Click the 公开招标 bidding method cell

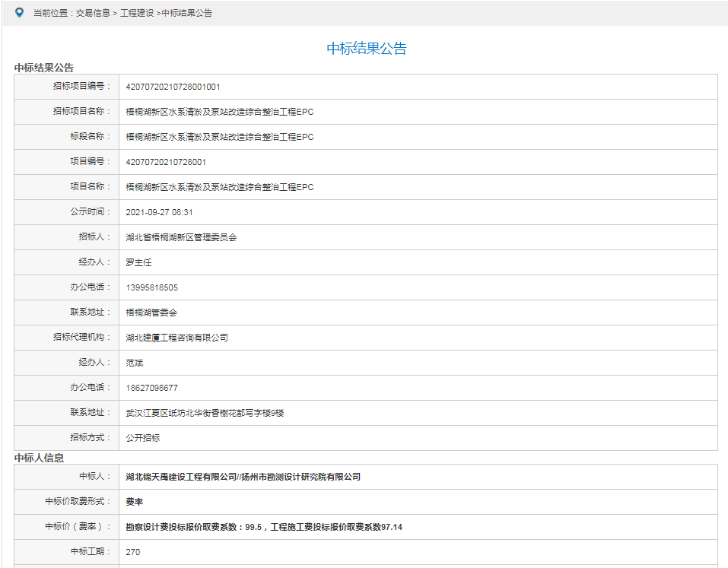pyautogui.click(x=141, y=438)
